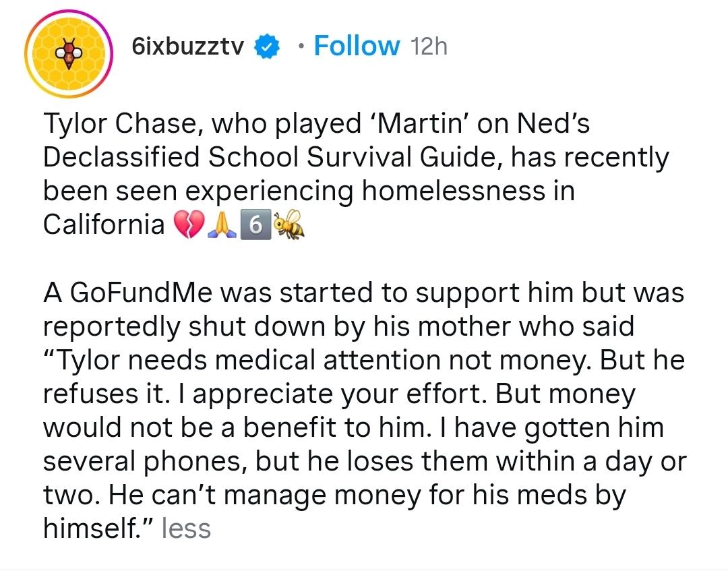
Task: Open the 6ixbuzztv honeycomb profile picture
Action: (x=69, y=55)
